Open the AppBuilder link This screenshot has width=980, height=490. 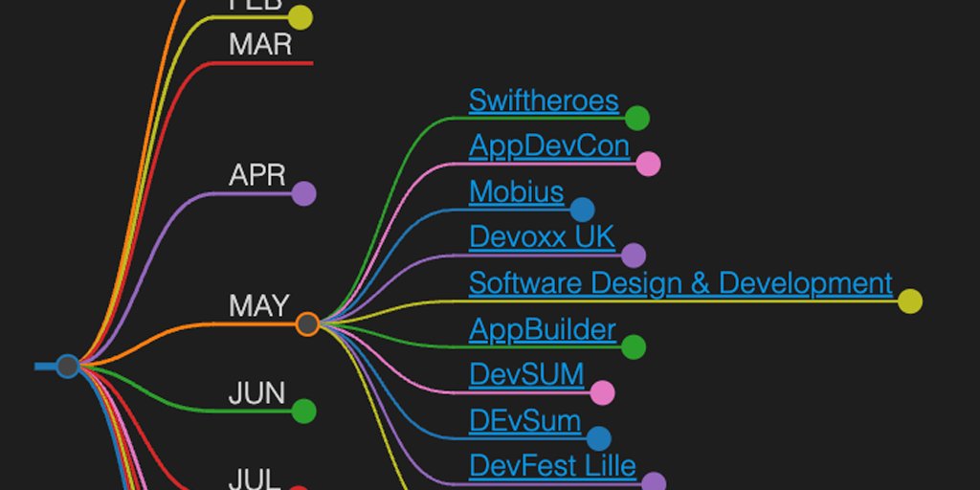tap(543, 329)
